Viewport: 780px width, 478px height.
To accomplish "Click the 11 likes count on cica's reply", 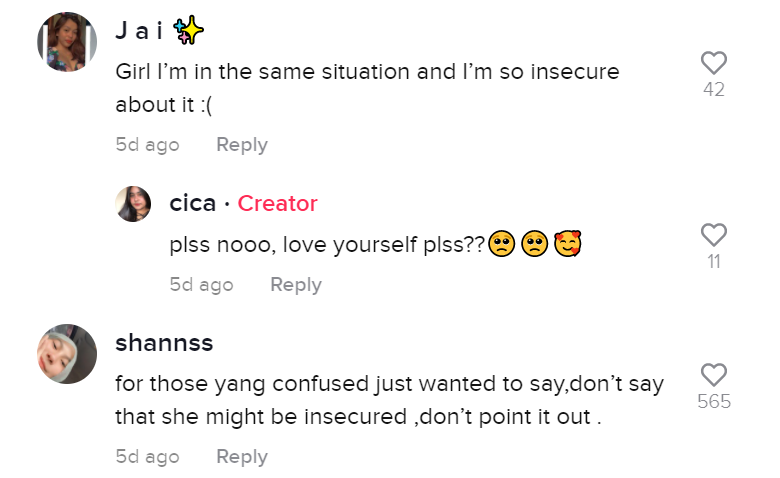I will (x=713, y=262).
